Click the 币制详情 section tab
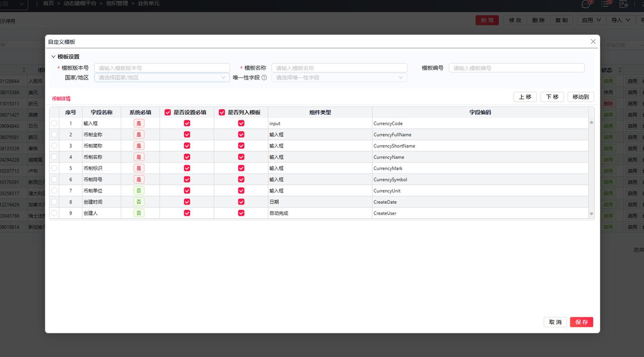Viewport: 644px width, 357px height. coord(61,99)
